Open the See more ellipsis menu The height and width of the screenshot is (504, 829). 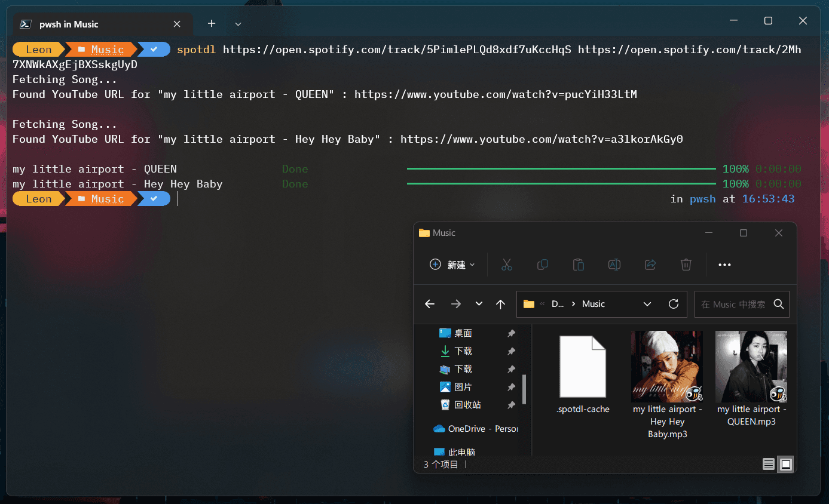tap(724, 265)
